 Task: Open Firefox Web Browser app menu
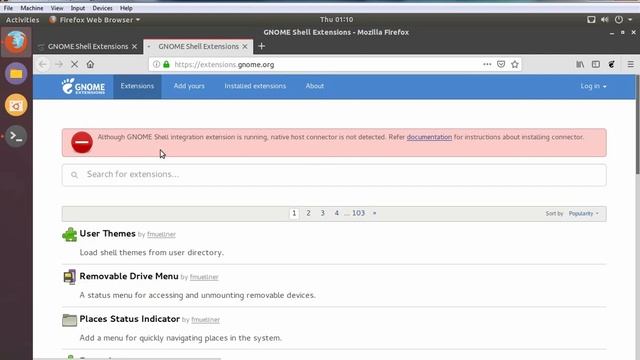coord(94,20)
